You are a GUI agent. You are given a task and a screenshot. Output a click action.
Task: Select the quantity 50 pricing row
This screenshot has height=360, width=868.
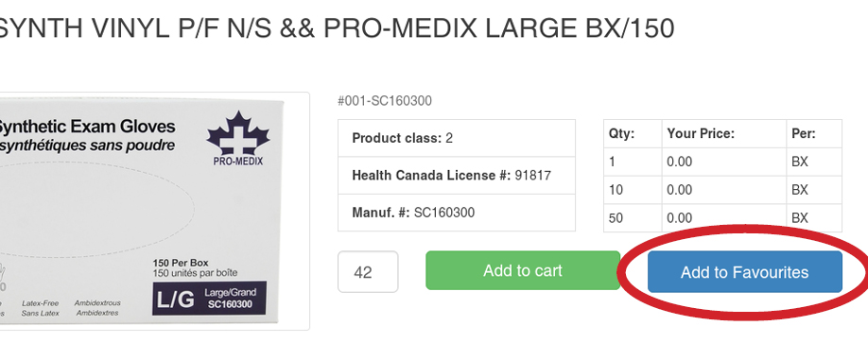(x=723, y=218)
